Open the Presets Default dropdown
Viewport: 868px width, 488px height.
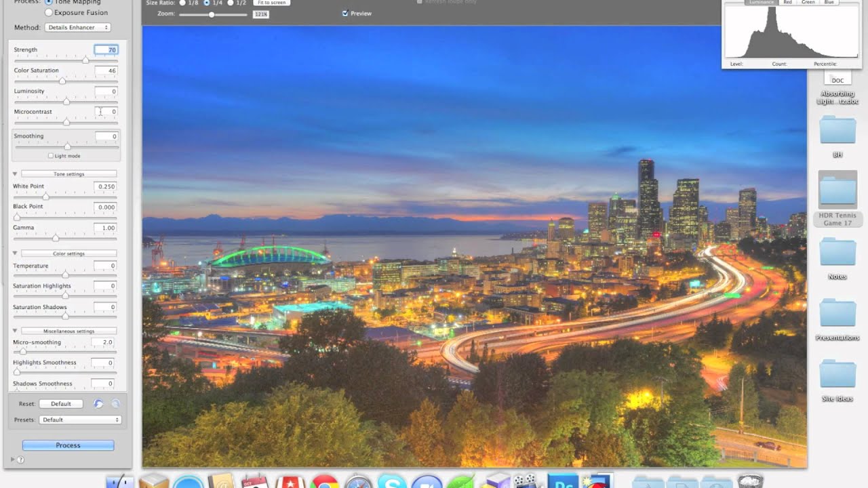point(79,420)
